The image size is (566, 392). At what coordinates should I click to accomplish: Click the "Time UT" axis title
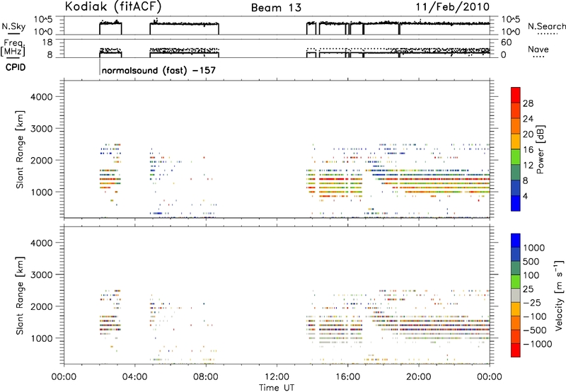tap(276, 387)
